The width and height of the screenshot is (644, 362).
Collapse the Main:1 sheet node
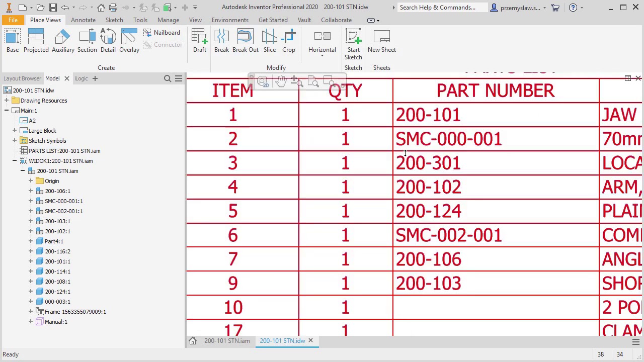pyautogui.click(x=7, y=111)
